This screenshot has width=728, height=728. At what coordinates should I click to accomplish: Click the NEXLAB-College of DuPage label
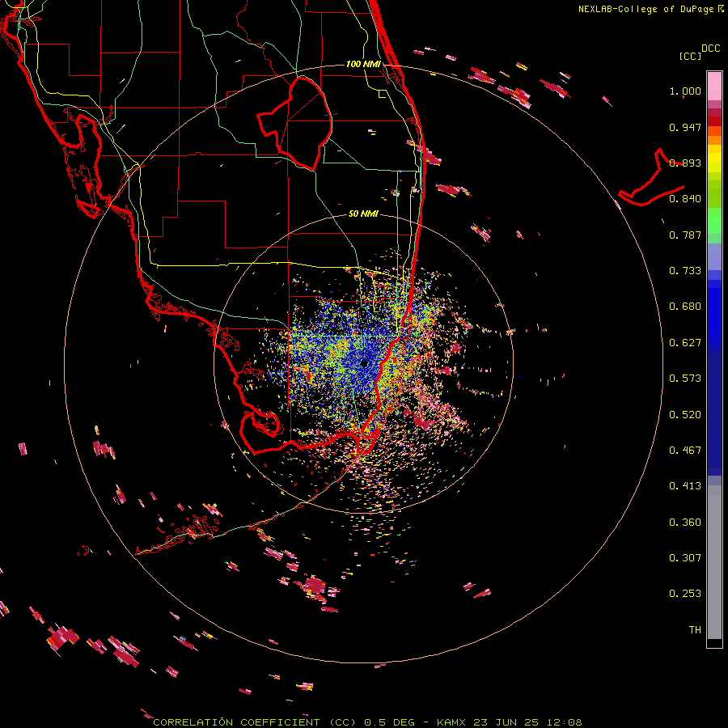click(645, 9)
